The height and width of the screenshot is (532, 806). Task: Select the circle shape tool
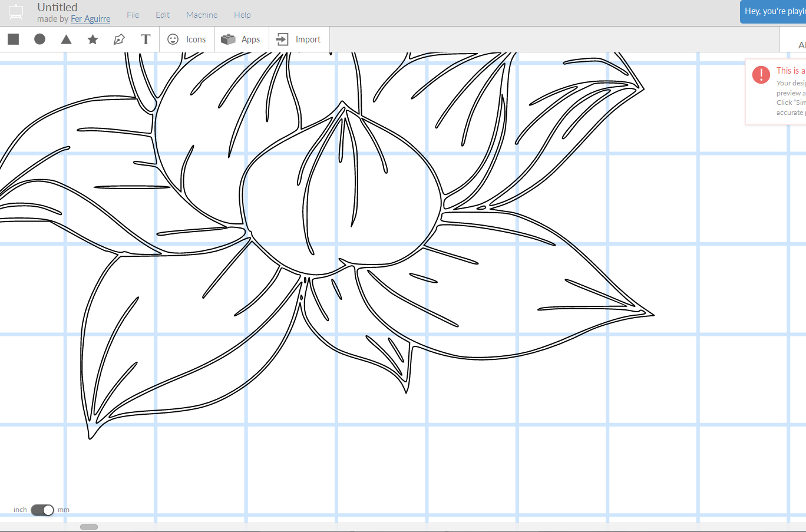pyautogui.click(x=39, y=39)
